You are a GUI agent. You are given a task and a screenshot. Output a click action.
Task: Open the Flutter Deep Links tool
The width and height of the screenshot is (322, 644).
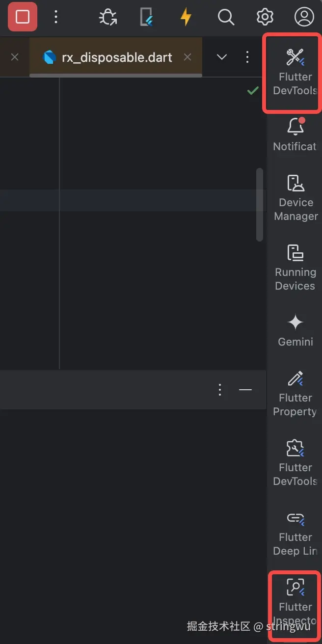click(295, 532)
